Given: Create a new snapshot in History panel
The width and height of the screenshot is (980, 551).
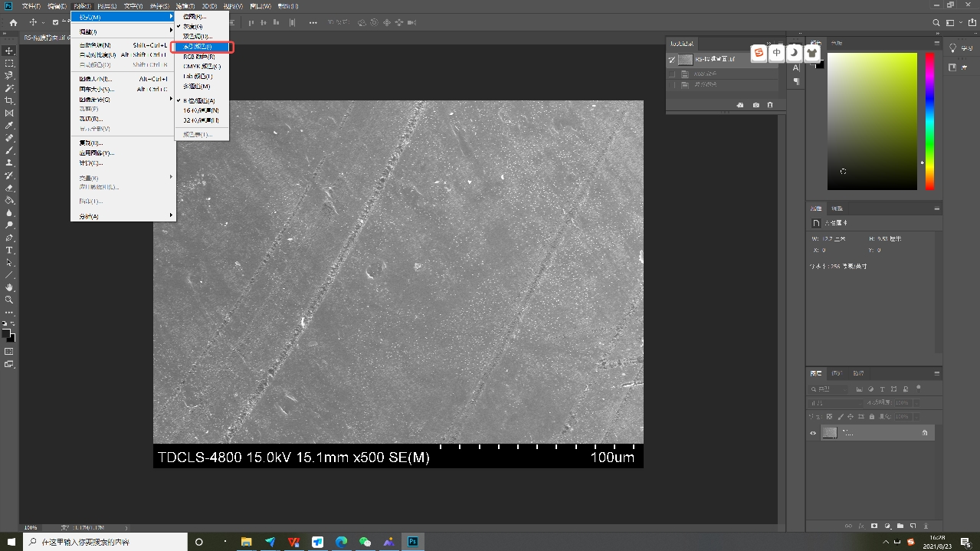Looking at the screenshot, I should click(x=755, y=105).
